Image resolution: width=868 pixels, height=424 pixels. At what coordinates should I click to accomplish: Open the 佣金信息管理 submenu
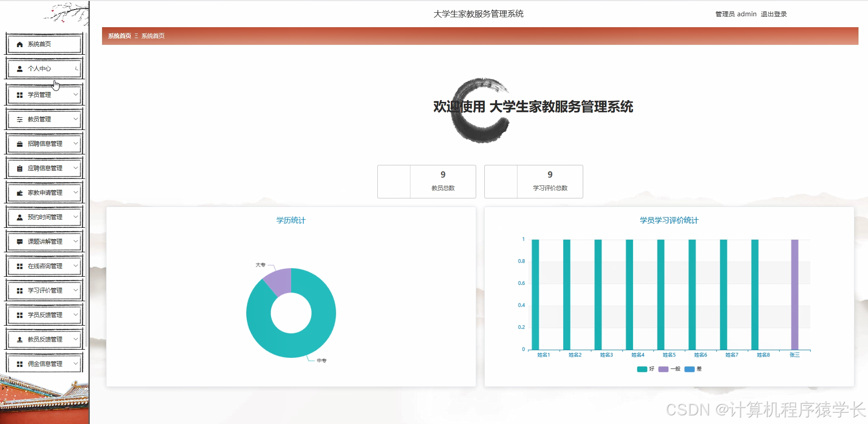coord(44,363)
